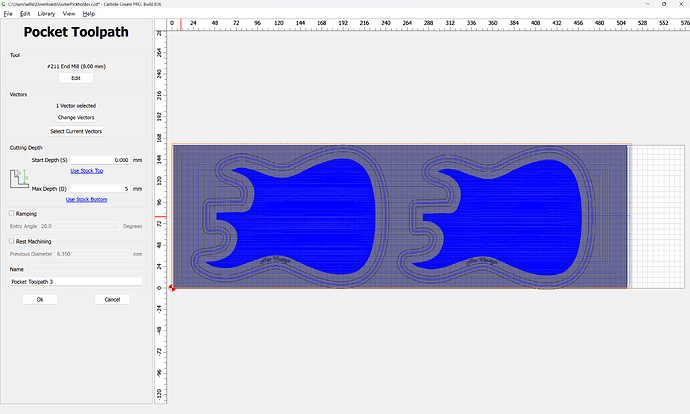Open the File menu
The width and height of the screenshot is (690, 414).
click(x=8, y=14)
